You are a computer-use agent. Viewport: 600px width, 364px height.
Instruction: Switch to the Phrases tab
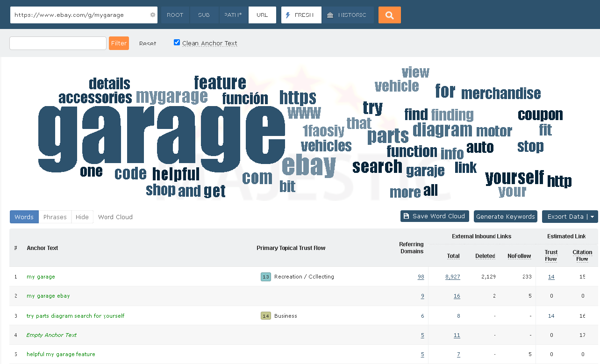55,216
